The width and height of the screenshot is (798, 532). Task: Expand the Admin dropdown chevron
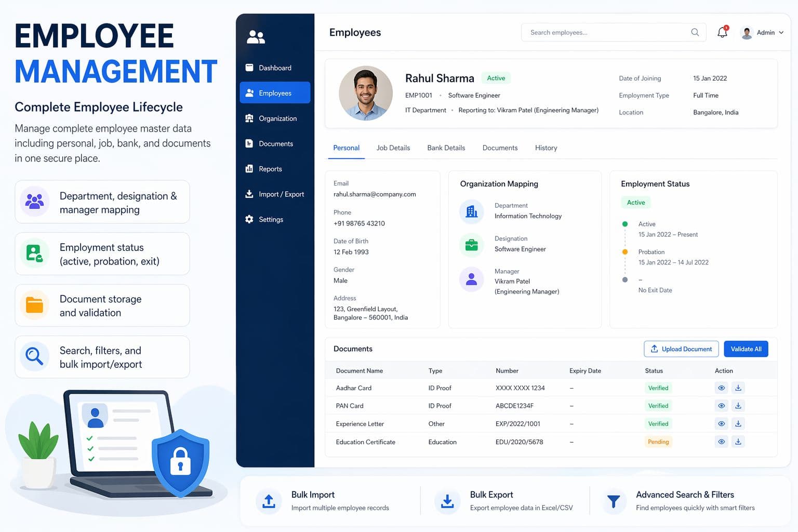(781, 33)
